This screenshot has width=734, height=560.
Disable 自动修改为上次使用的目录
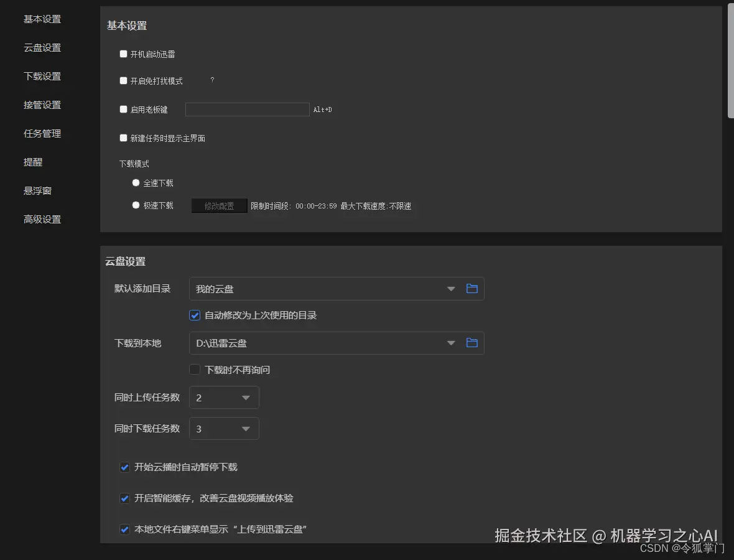point(195,315)
